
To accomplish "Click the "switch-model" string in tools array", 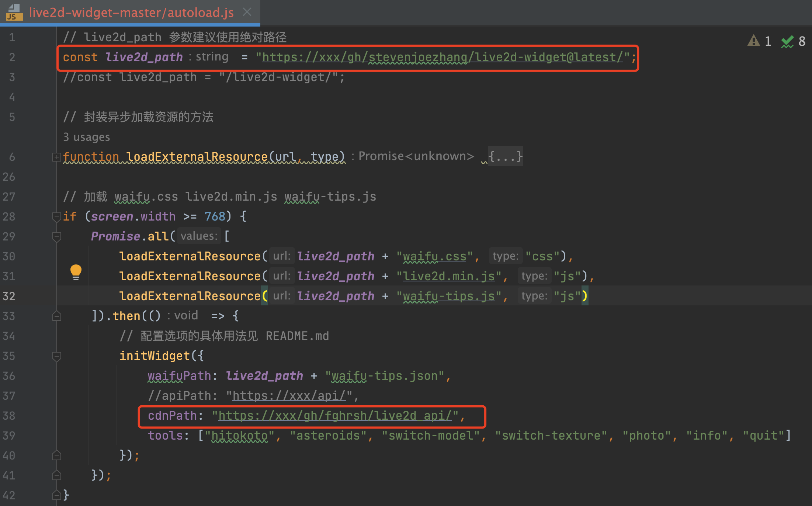I will click(x=431, y=436).
